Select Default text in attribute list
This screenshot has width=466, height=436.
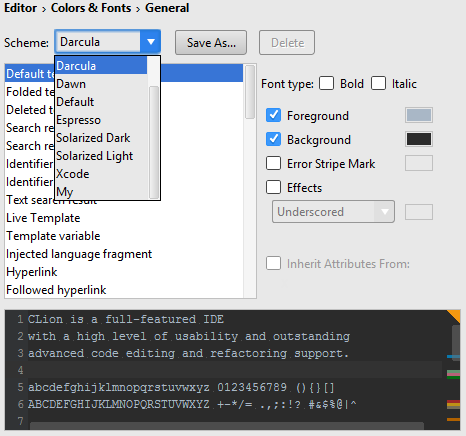(x=30, y=74)
